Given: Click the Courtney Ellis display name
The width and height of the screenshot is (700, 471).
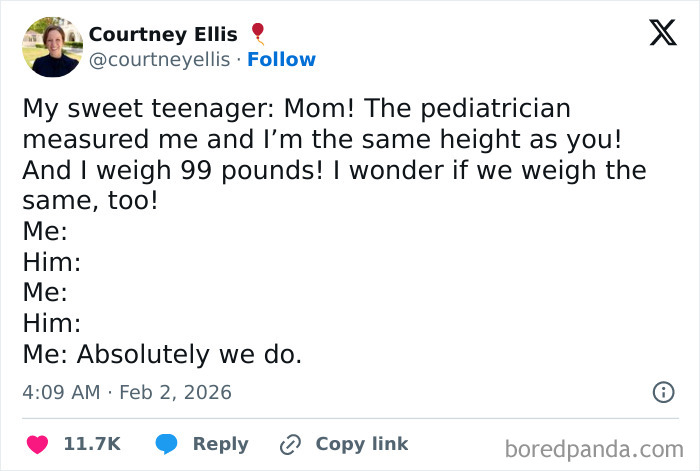Looking at the screenshot, I should (x=166, y=34).
